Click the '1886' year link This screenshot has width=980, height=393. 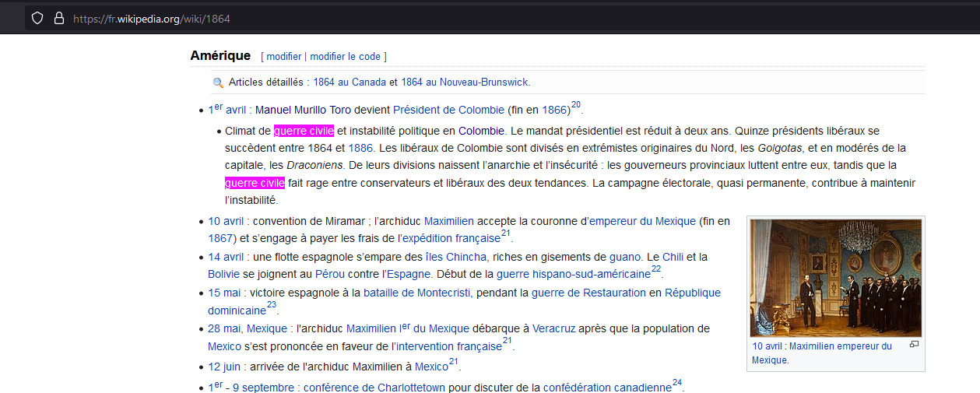[x=360, y=148]
